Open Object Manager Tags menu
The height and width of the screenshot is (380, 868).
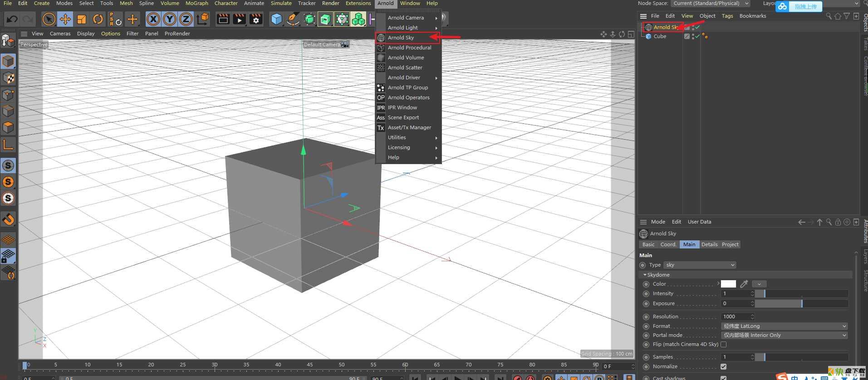coord(727,16)
